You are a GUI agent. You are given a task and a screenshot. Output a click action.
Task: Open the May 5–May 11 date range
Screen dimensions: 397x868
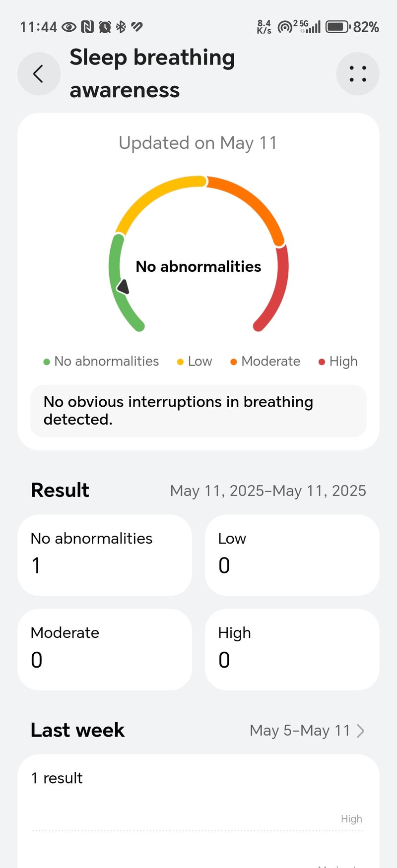pos(300,731)
